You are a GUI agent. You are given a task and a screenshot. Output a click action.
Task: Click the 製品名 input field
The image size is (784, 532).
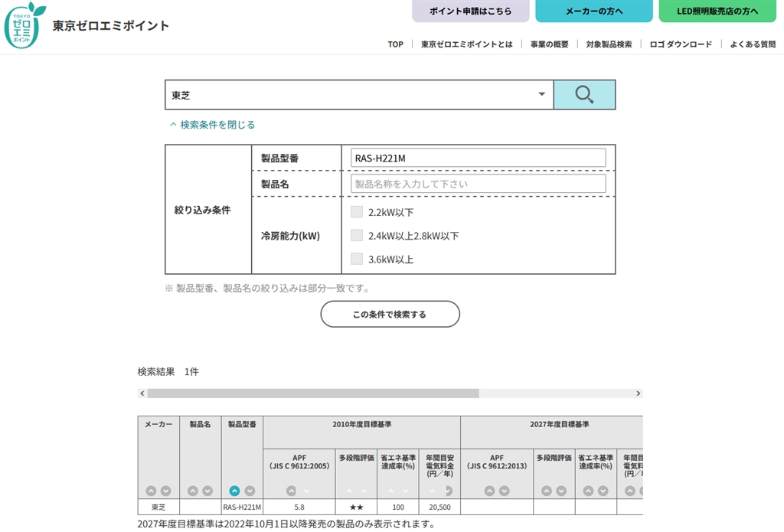[x=478, y=184]
